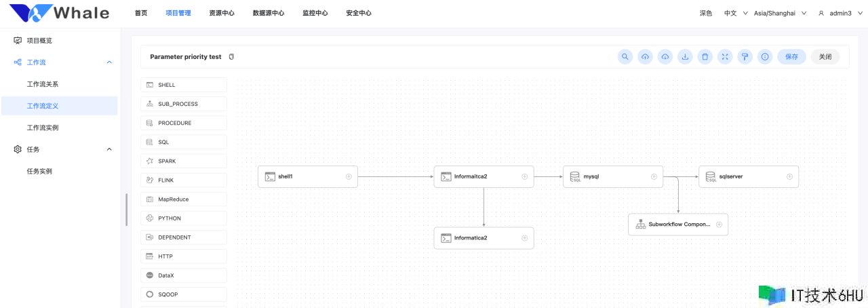The height and width of the screenshot is (308, 868).
Task: Click the 关闭 close button
Action: click(x=825, y=57)
